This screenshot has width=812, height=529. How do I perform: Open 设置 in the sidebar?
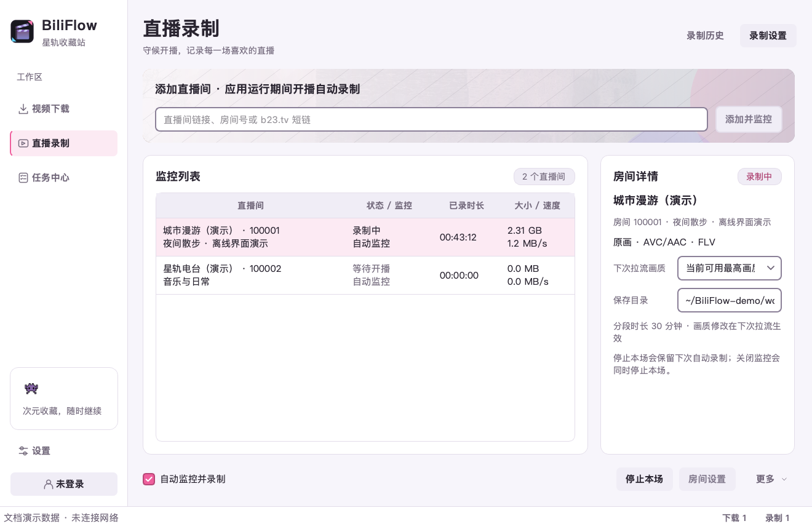click(x=64, y=451)
